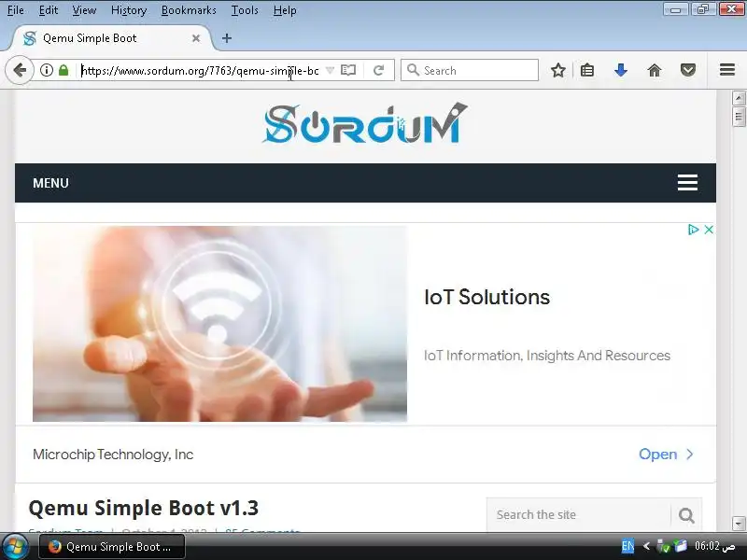Open the View menu

click(x=84, y=10)
